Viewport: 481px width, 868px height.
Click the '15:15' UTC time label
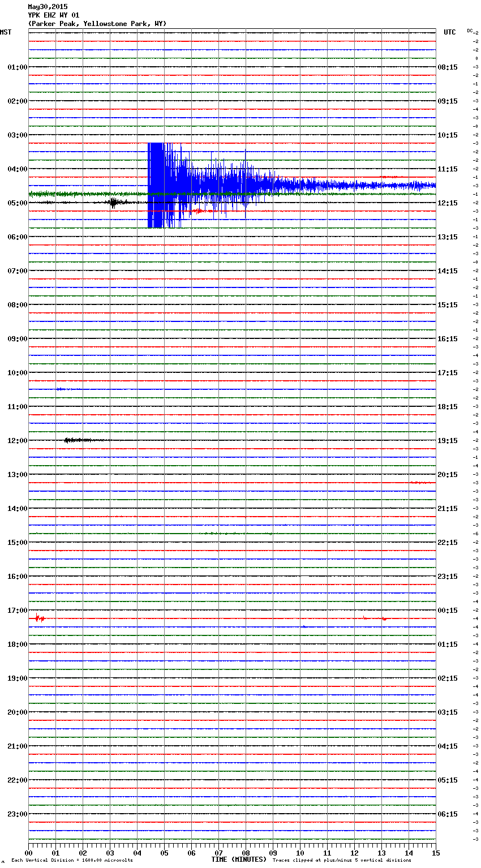coord(448,304)
